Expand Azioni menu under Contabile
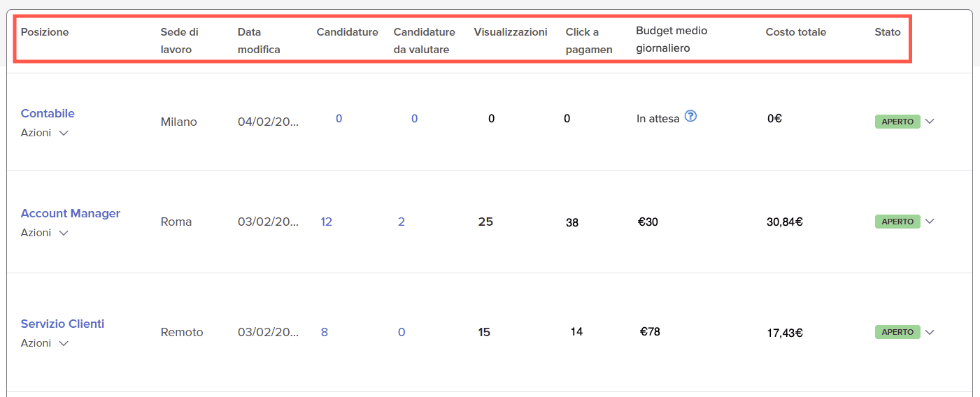The width and height of the screenshot is (980, 397). [x=45, y=133]
